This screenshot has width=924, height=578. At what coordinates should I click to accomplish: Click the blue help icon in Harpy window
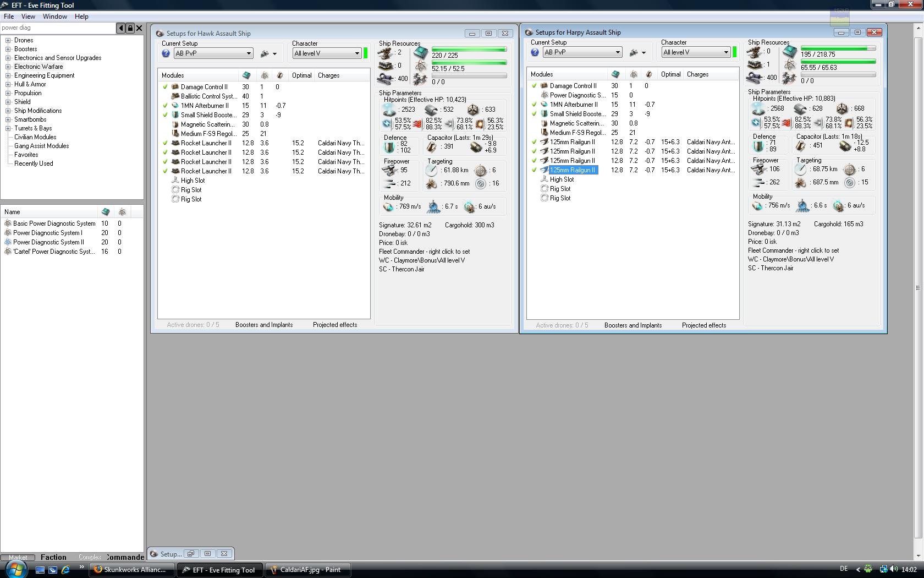(535, 52)
